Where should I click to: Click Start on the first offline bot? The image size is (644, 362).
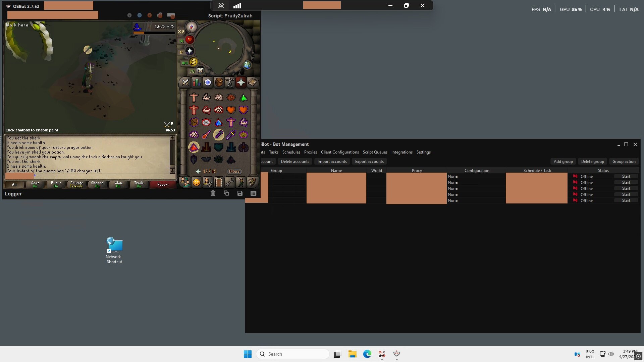626,176
